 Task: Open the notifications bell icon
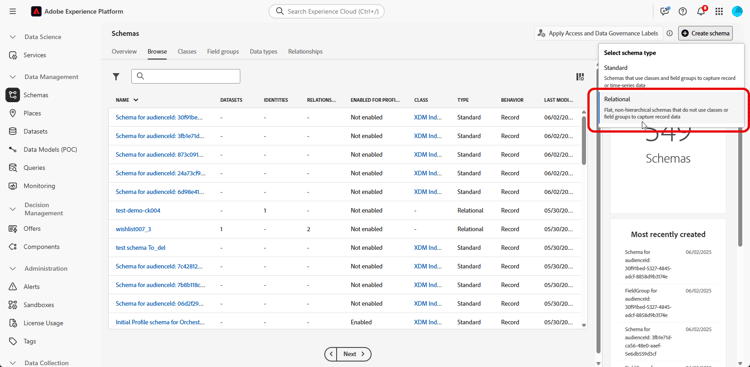701,11
